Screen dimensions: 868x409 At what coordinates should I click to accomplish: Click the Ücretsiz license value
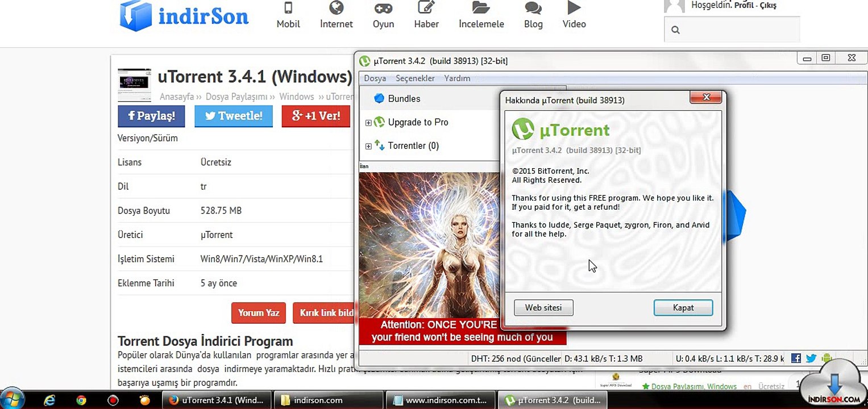[216, 162]
